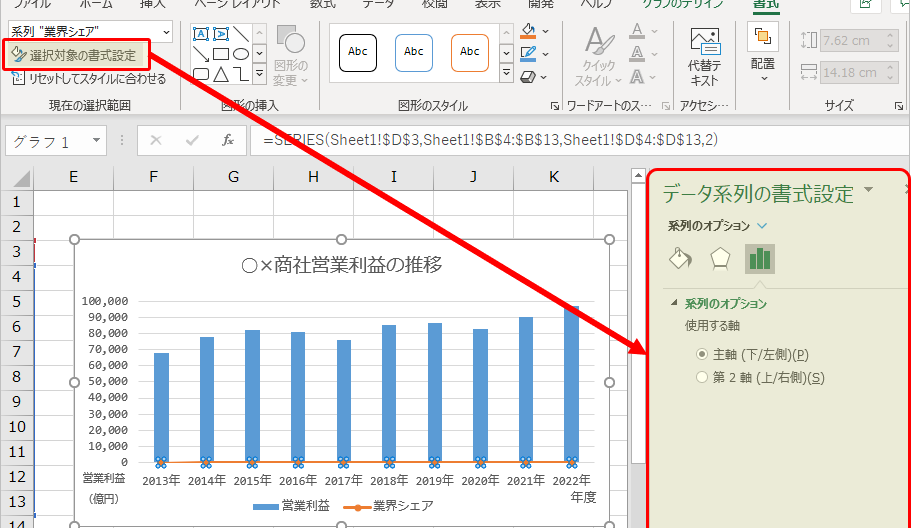911x528 pixels.
Task: Click the shape fill paint bucket icon
Action: tap(530, 29)
